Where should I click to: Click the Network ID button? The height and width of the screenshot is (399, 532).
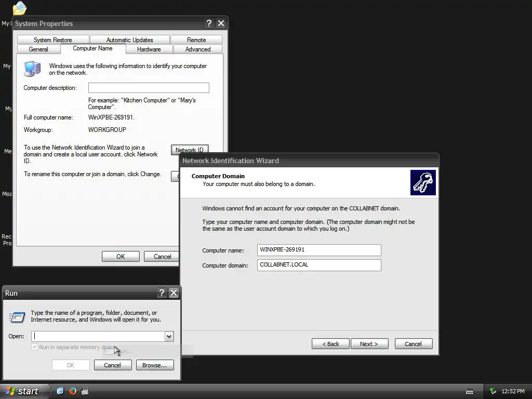click(190, 150)
